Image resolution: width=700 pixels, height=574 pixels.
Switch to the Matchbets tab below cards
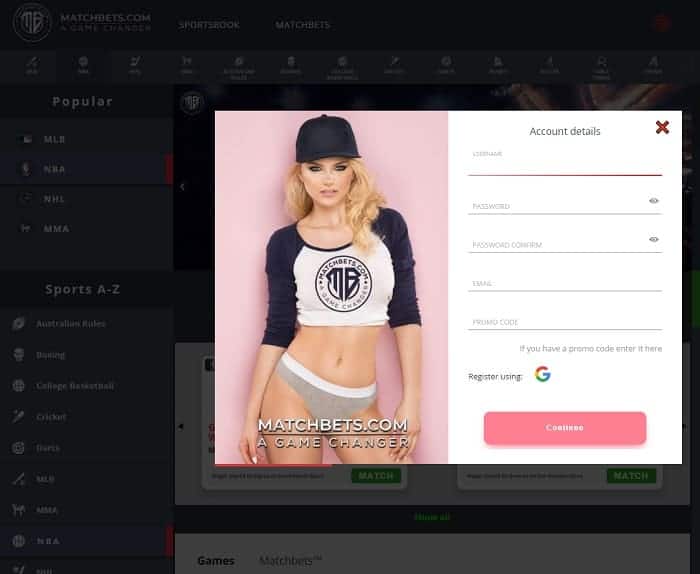291,561
